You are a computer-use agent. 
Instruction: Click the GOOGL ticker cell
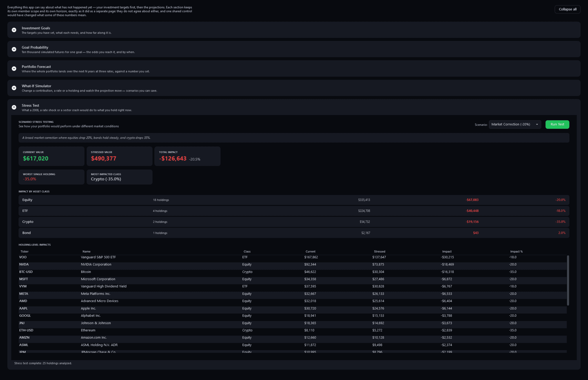[25, 316]
